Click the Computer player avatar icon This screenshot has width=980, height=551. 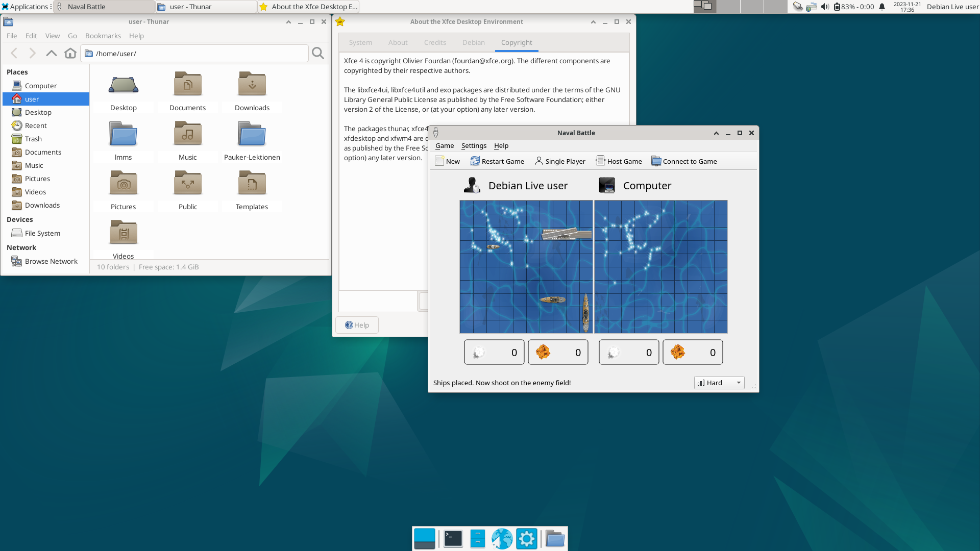(607, 185)
